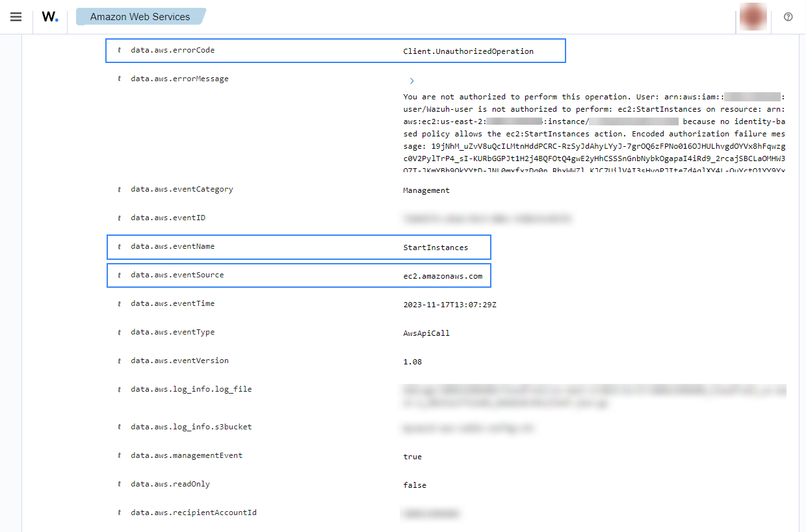Open the hamburger navigation menu
Image resolution: width=806 pixels, height=532 pixels.
[x=16, y=17]
